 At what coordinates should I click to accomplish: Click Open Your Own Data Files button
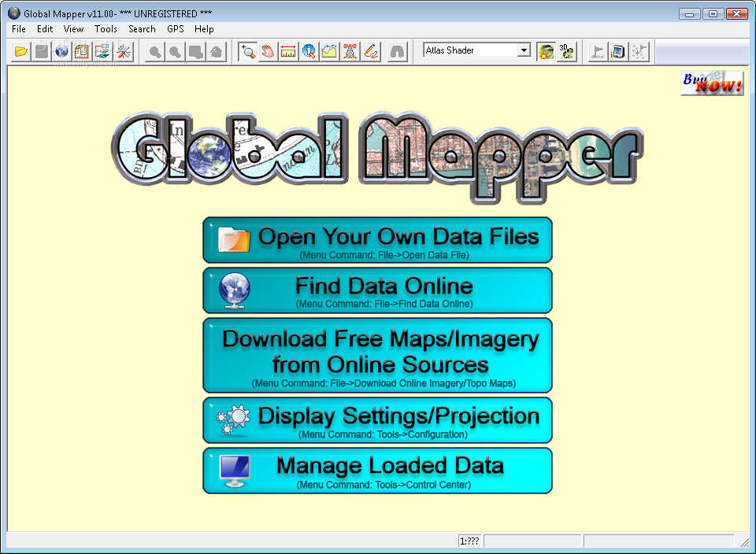377,240
